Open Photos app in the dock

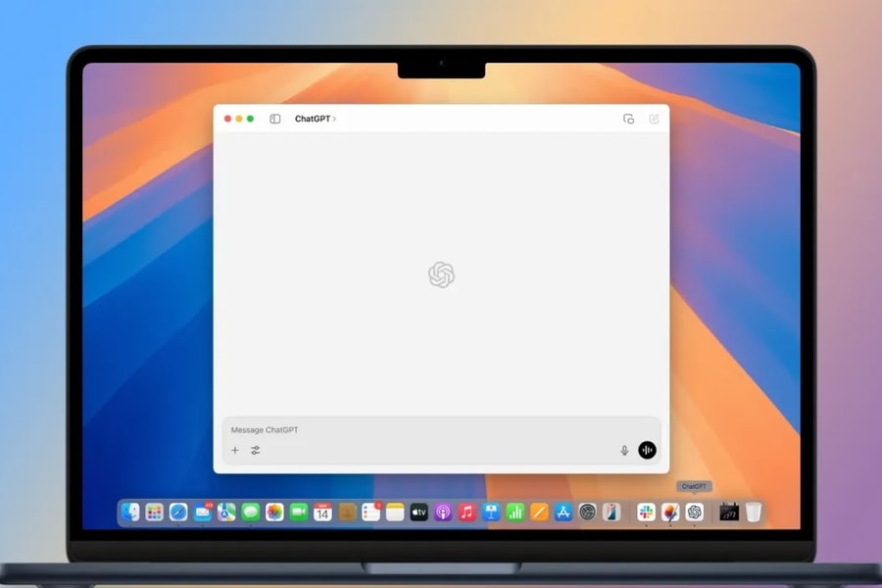[x=274, y=512]
